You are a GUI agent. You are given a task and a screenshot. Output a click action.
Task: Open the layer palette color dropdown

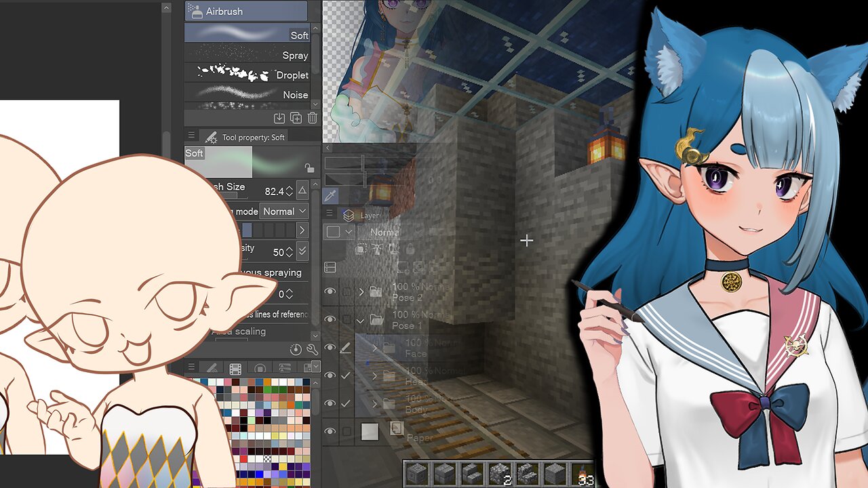[x=340, y=232]
